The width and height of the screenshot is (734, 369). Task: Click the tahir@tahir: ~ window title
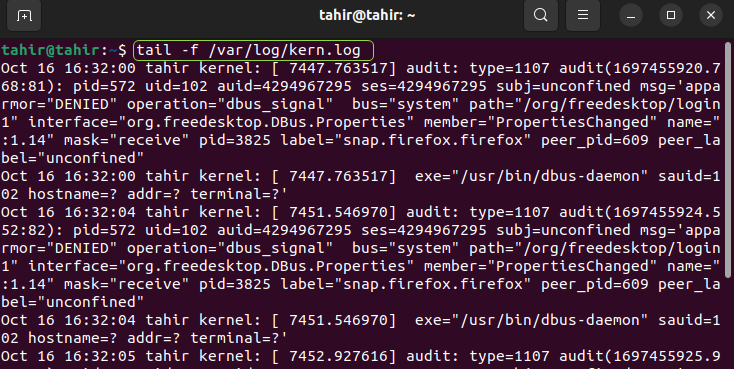367,15
